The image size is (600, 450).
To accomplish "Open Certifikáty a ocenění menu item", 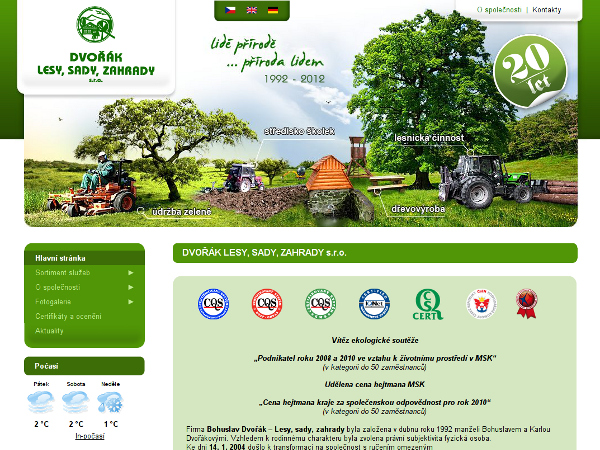I will (x=68, y=316).
